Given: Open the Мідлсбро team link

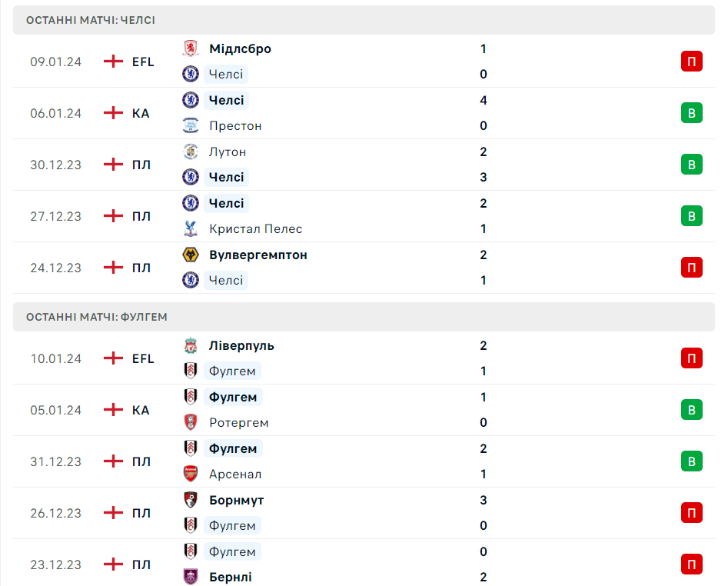Looking at the screenshot, I should [x=240, y=48].
